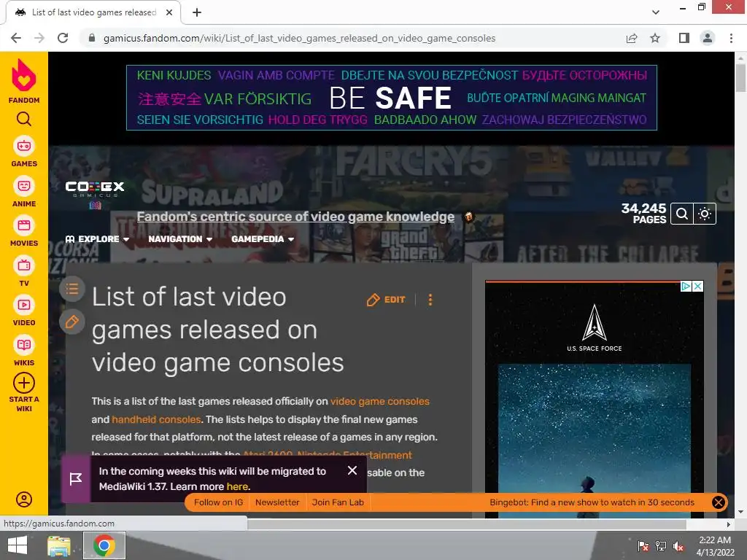Click the round pencil edit shortcut icon
Image resolution: width=747 pixels, height=560 pixels.
pos(72,322)
